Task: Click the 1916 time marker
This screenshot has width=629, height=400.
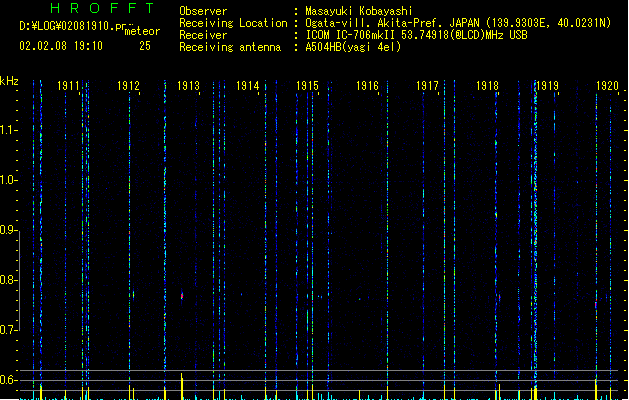Action: click(x=367, y=86)
